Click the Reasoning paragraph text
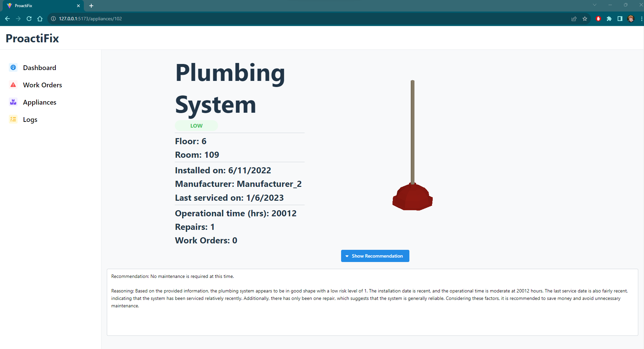The width and height of the screenshot is (644, 349). pyautogui.click(x=369, y=298)
